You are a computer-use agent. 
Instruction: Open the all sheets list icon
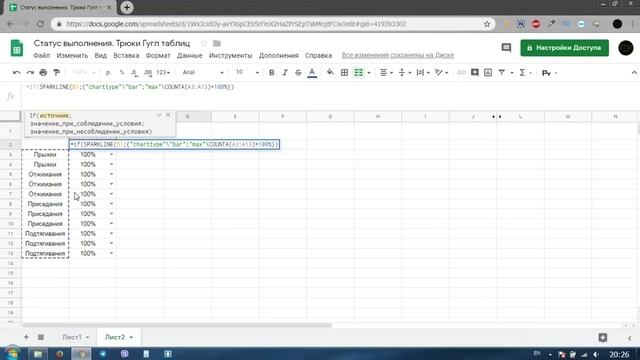(41, 337)
